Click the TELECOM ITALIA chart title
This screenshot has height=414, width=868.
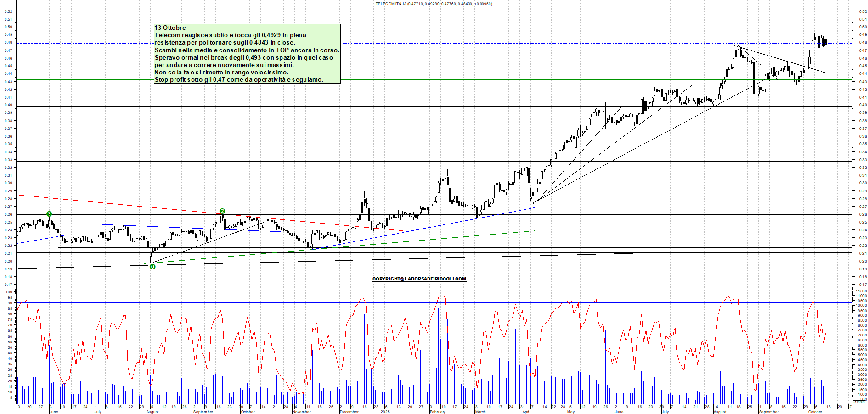click(x=434, y=4)
